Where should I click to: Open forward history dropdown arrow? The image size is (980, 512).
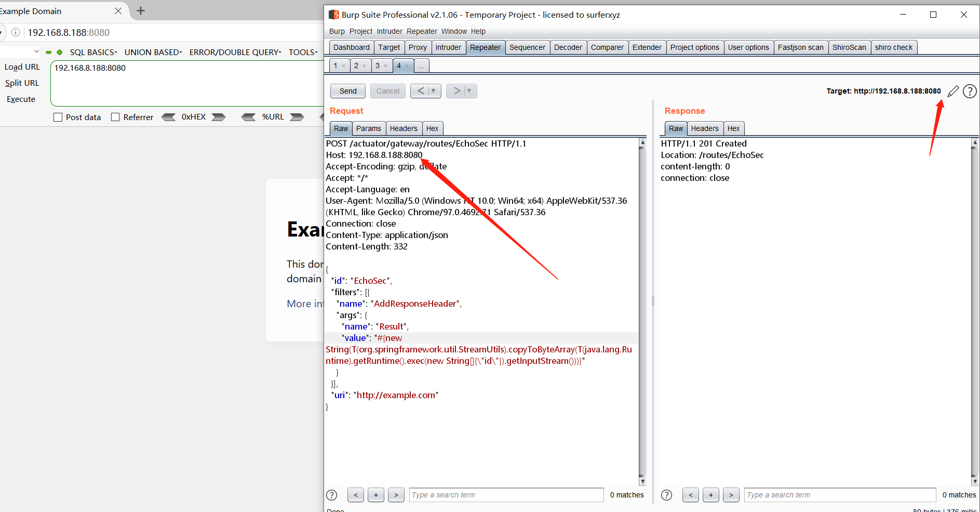pyautogui.click(x=469, y=91)
